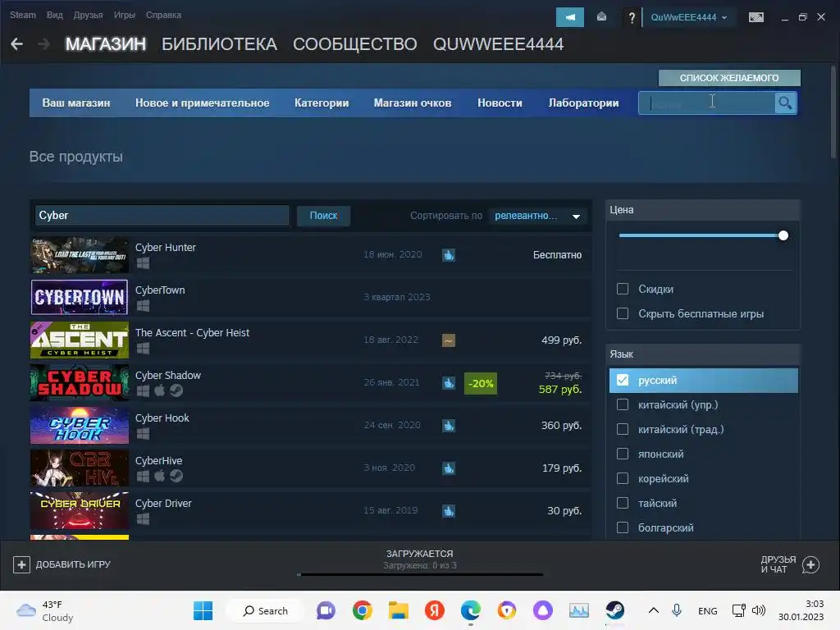
Task: Click the Cyber search term field
Action: point(162,216)
